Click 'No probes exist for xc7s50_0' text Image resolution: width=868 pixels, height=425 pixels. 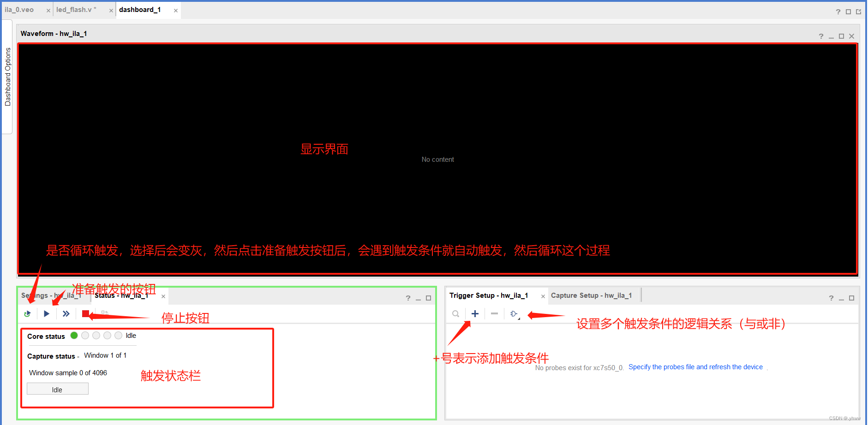pos(579,368)
